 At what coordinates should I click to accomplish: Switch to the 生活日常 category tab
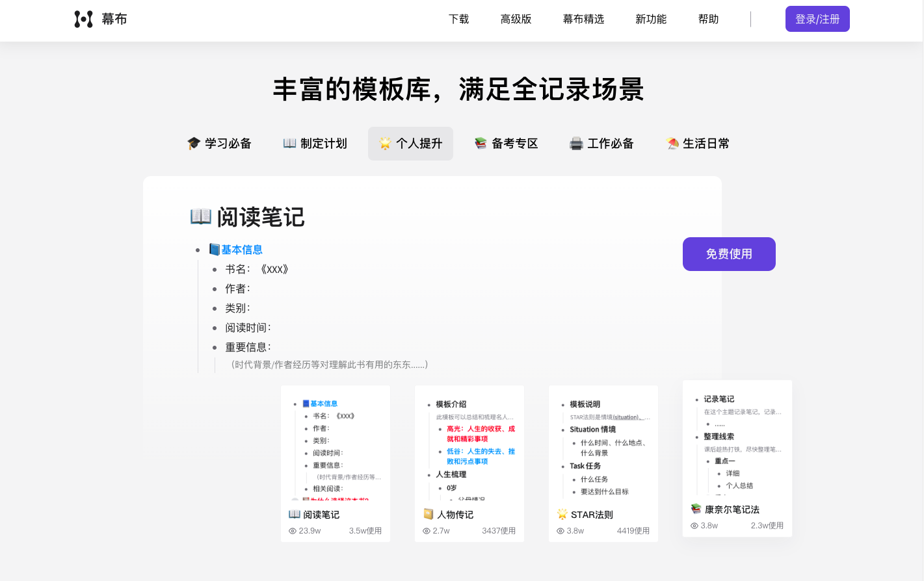[x=697, y=143]
